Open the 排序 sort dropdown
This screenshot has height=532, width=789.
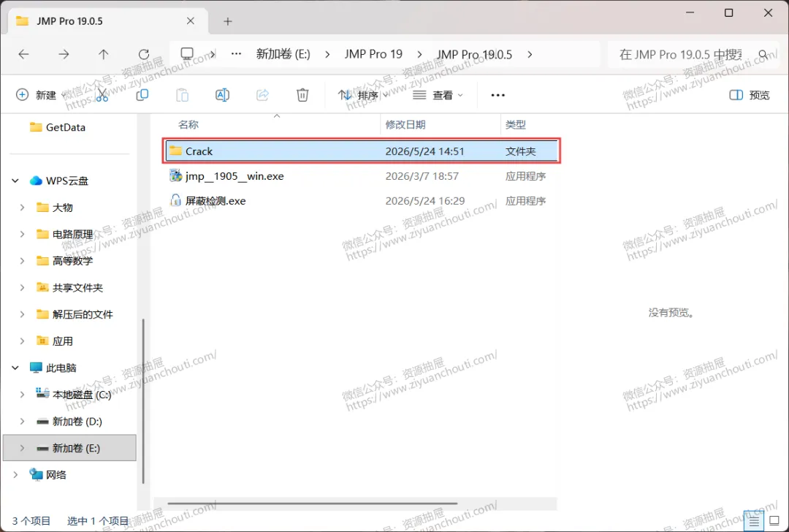[363, 95]
